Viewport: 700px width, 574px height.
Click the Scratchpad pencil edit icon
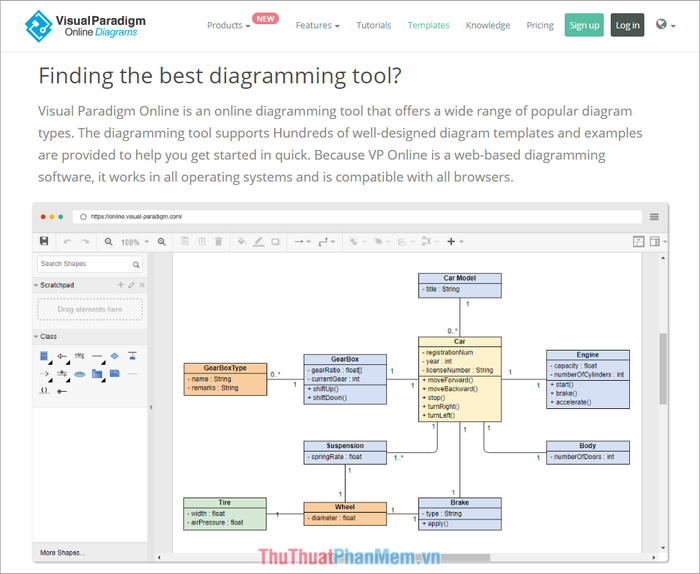(x=131, y=285)
